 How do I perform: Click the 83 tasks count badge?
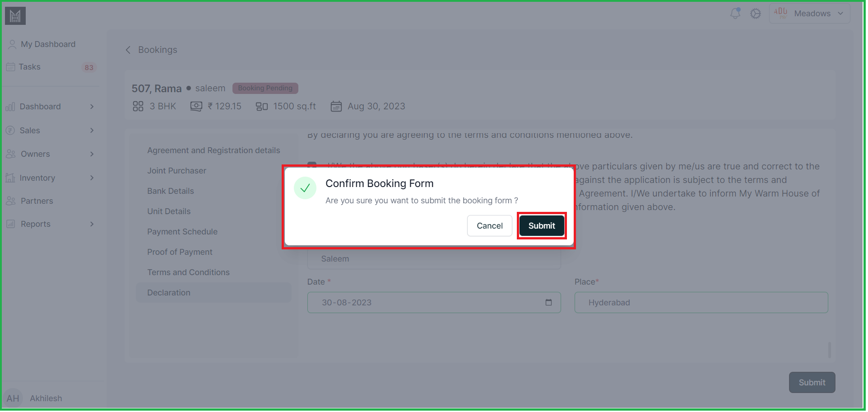click(89, 67)
